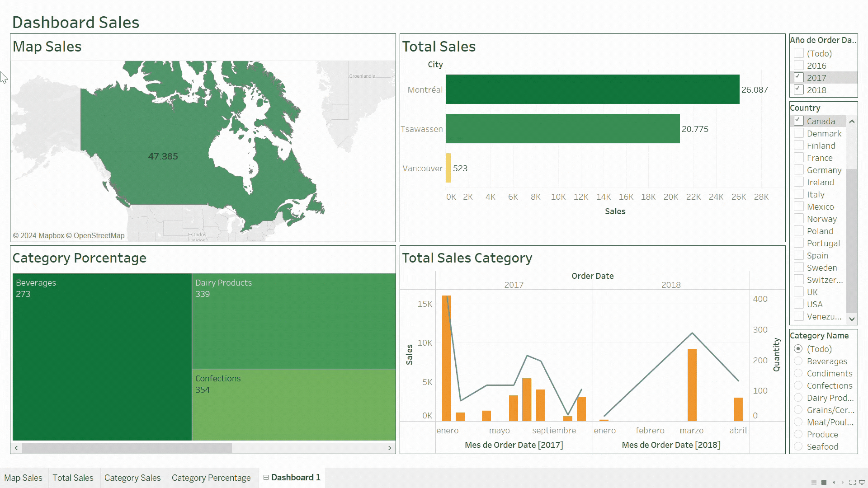Enable the Germany country checkbox
868x488 pixels.
799,170
